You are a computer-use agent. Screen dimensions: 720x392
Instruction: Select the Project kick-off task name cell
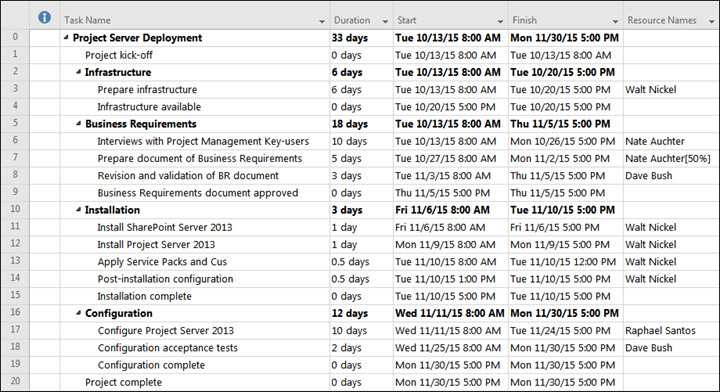[x=195, y=55]
